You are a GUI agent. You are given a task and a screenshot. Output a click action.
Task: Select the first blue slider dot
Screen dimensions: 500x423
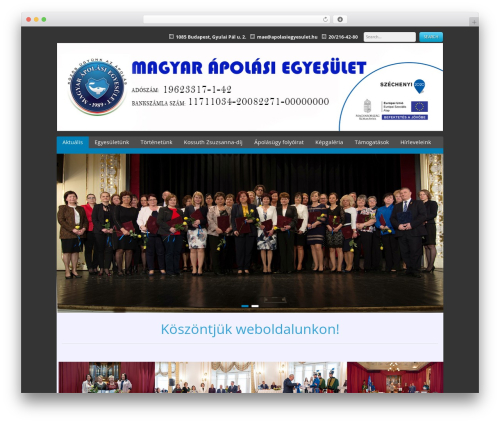pyautogui.click(x=245, y=306)
